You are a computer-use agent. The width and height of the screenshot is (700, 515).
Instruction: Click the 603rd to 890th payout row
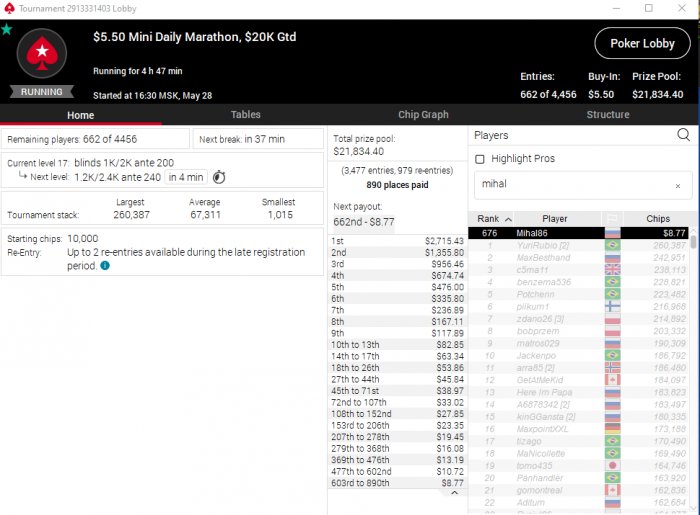tap(397, 483)
